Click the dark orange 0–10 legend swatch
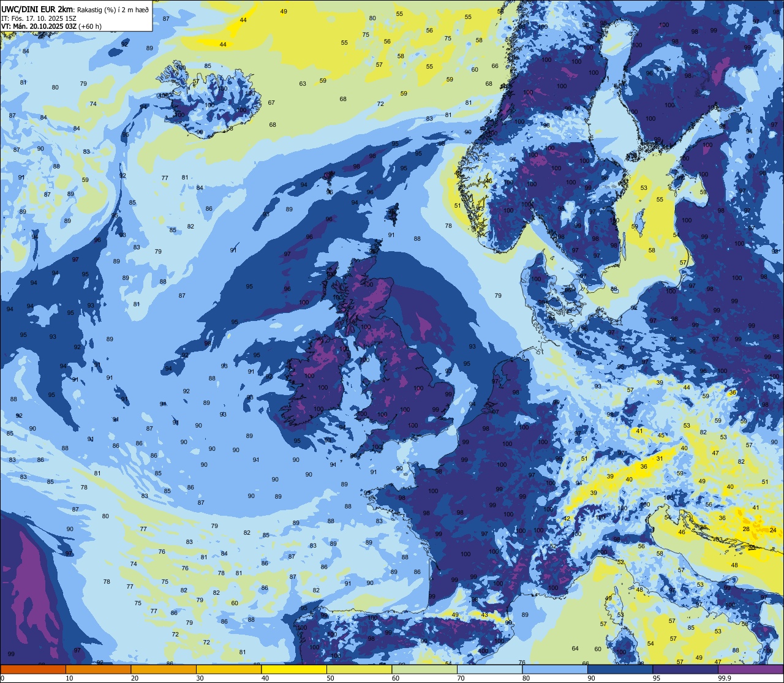Screen dimensions: 784x683 coord(33,670)
